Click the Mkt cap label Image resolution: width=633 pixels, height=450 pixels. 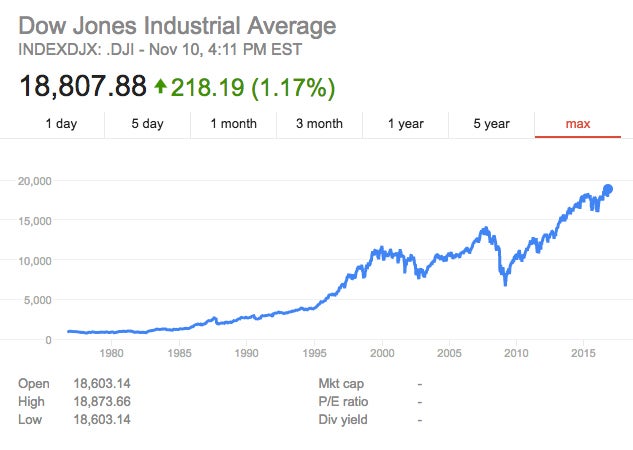coord(341,383)
